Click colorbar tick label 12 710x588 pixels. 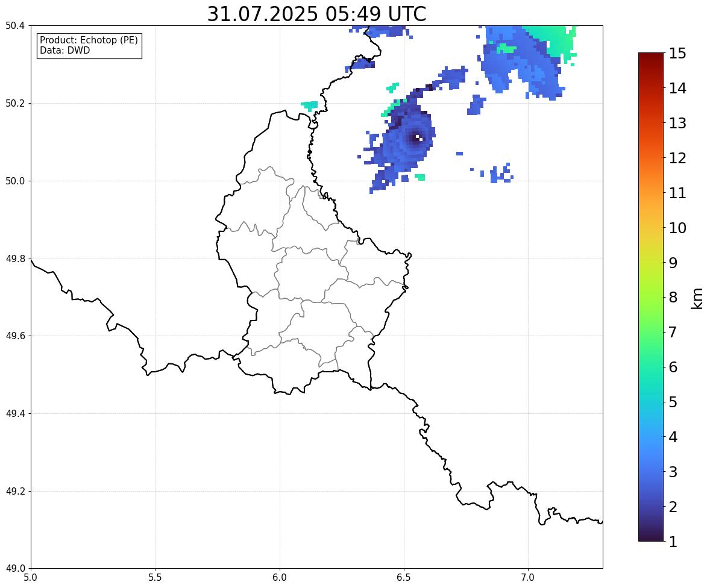click(677, 158)
